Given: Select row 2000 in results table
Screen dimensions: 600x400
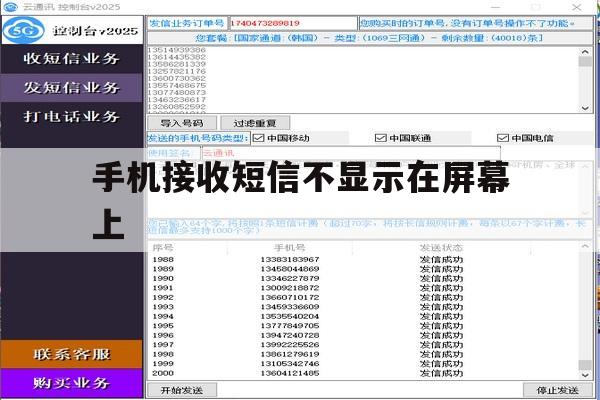Looking at the screenshot, I should pyautogui.click(x=364, y=373).
